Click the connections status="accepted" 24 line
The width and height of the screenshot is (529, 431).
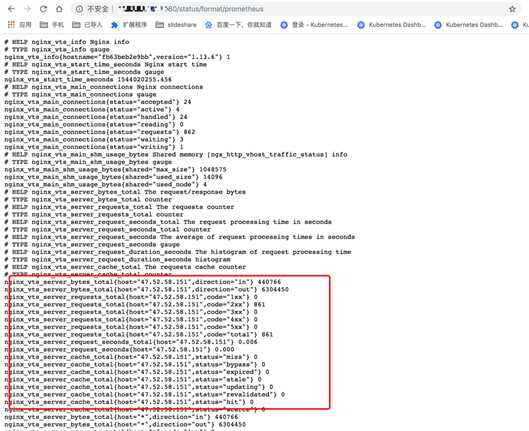(x=98, y=102)
